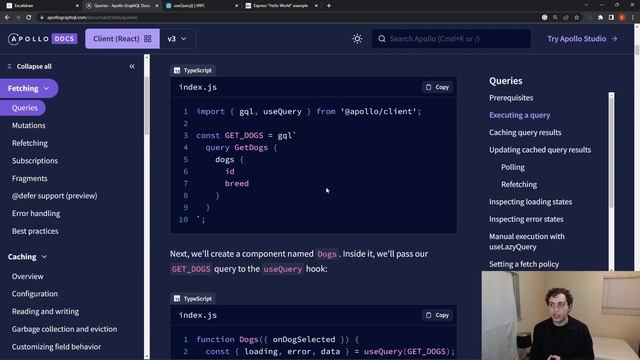This screenshot has height=360, width=640.
Task: Jump to Prerequisites section
Action: 511,98
